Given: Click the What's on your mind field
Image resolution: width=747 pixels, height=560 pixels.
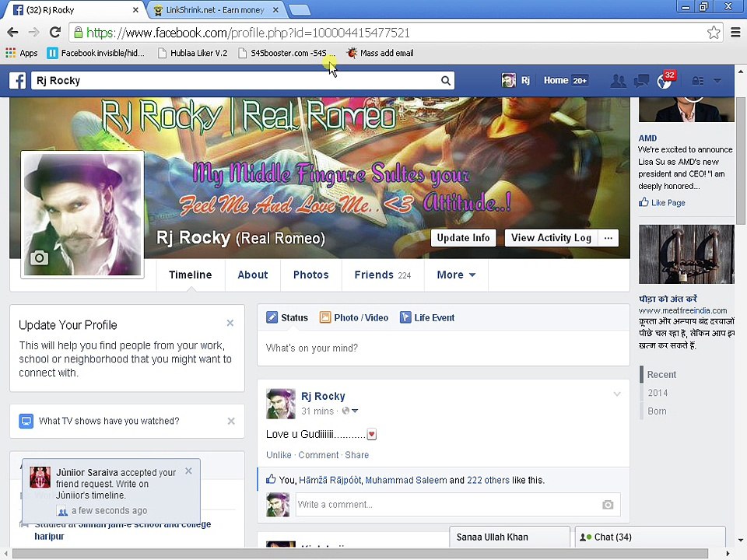Looking at the screenshot, I should coord(443,348).
